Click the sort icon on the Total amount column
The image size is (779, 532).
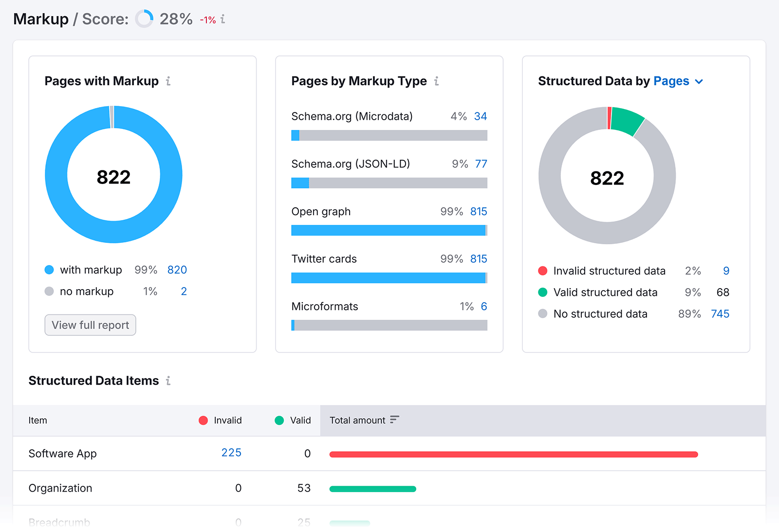coord(394,419)
